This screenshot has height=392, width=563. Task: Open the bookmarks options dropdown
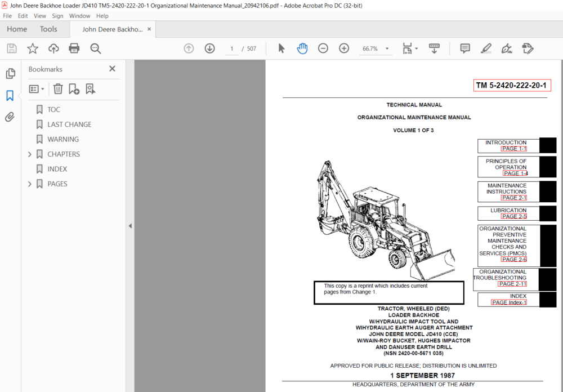pyautogui.click(x=37, y=89)
